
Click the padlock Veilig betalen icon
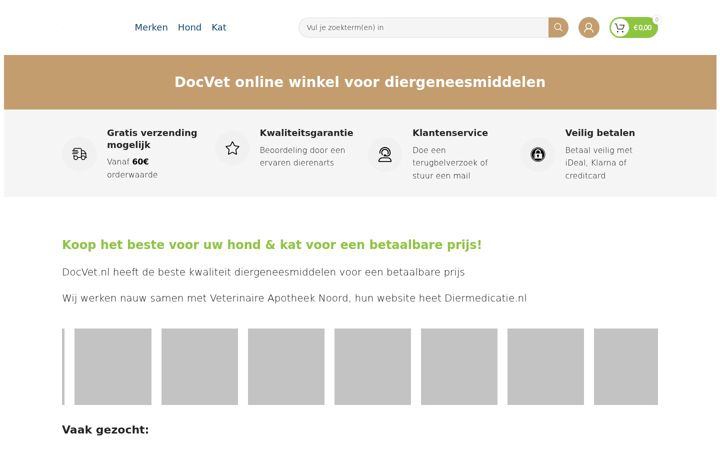(538, 154)
